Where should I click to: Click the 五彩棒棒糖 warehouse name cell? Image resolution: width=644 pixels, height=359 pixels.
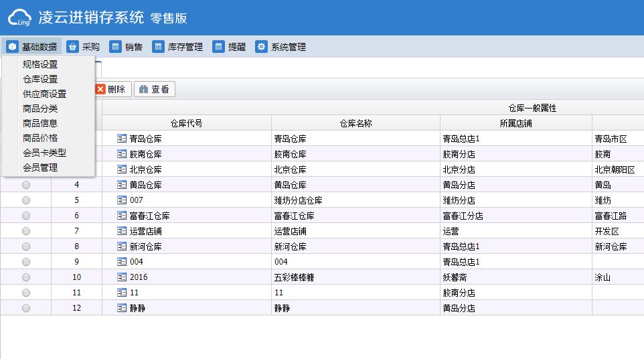[x=297, y=277]
